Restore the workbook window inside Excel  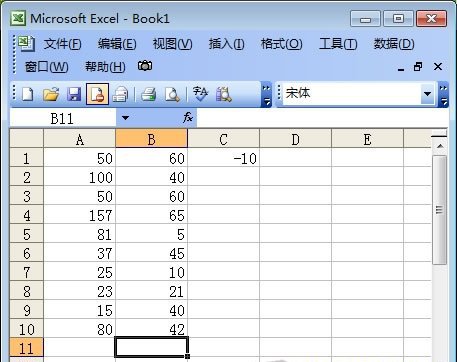[x=418, y=67]
